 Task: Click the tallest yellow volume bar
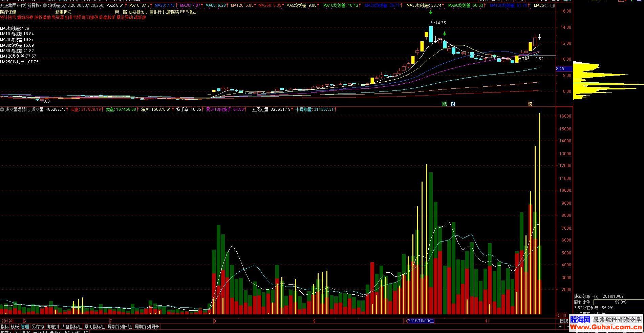click(x=539, y=213)
